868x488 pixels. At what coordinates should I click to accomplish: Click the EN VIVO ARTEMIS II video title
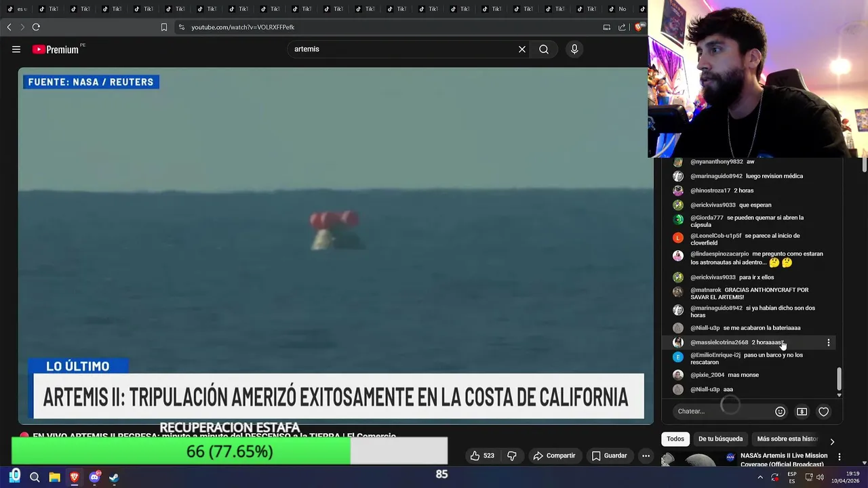click(214, 436)
